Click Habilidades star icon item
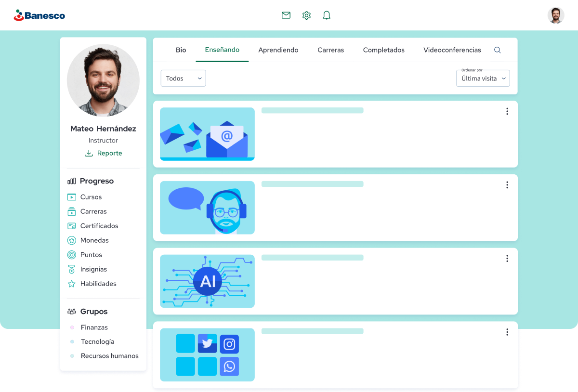The height and width of the screenshot is (392, 578). point(92,284)
